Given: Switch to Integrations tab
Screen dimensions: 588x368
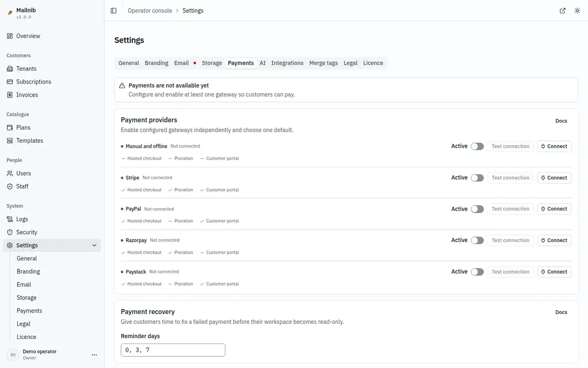Looking at the screenshot, I should 287,63.
